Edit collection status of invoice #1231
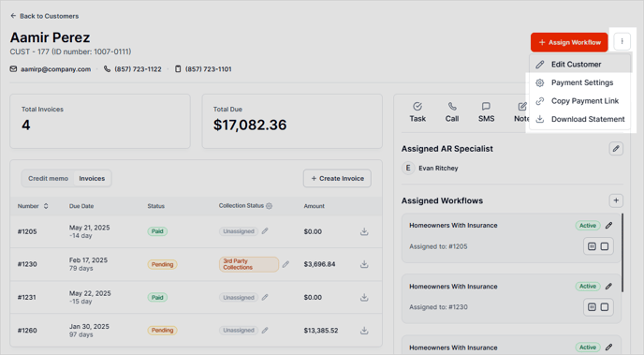Image resolution: width=644 pixels, height=355 pixels. (265, 297)
